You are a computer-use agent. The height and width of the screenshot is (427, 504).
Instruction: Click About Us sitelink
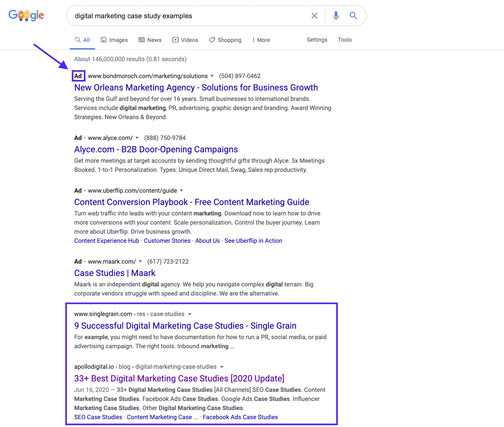[x=208, y=241]
